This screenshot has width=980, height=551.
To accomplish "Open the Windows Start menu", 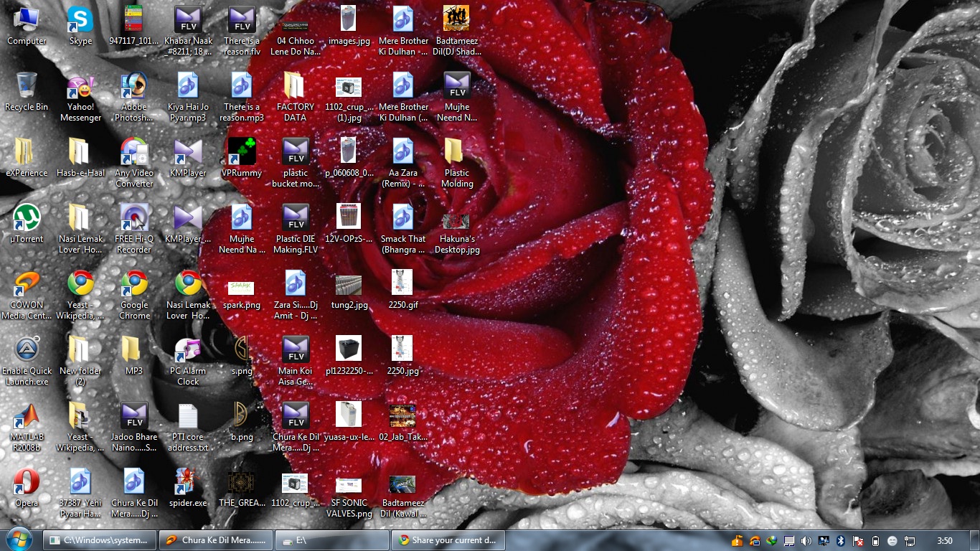I will click(19, 540).
